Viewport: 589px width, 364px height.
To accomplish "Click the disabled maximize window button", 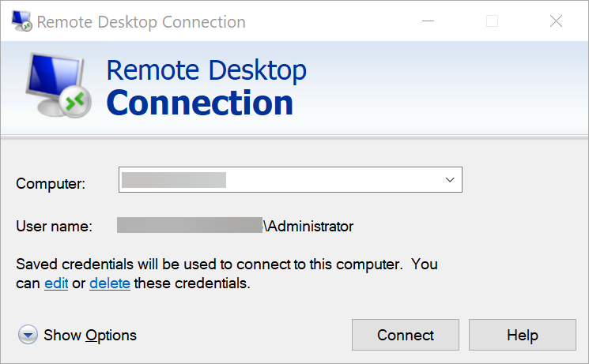I will [492, 21].
